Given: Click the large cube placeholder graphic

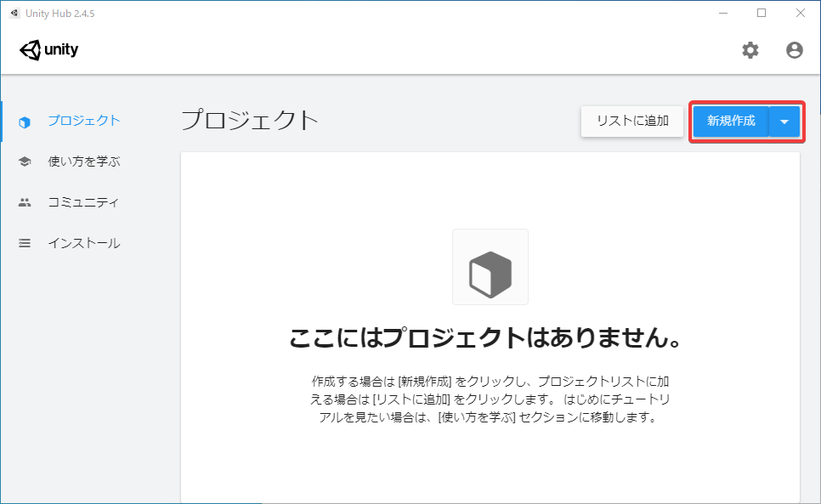Looking at the screenshot, I should click(x=490, y=266).
